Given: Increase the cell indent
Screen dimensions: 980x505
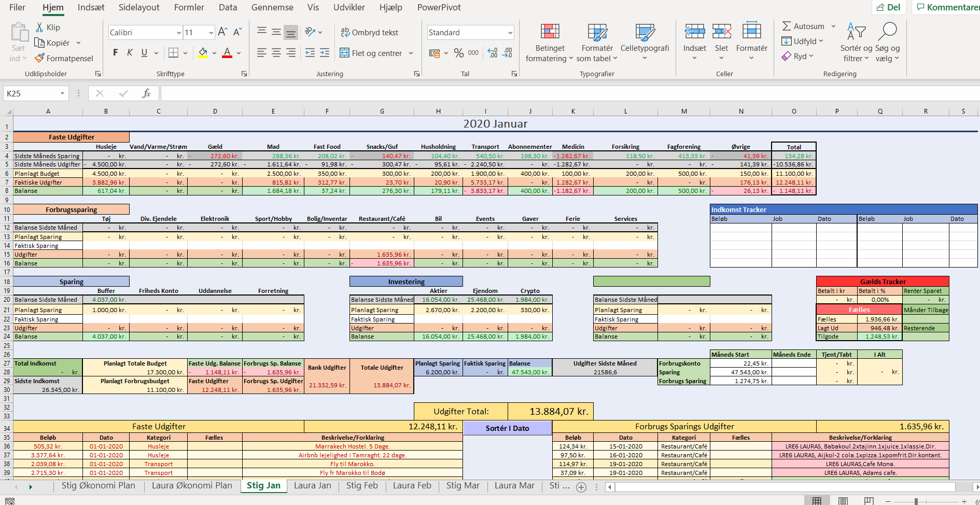Looking at the screenshot, I should click(325, 52).
